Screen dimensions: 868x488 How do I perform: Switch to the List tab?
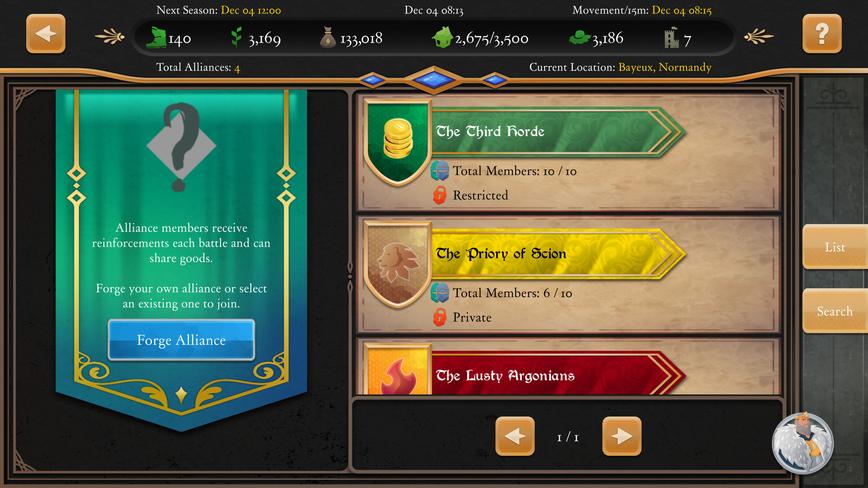pos(835,247)
